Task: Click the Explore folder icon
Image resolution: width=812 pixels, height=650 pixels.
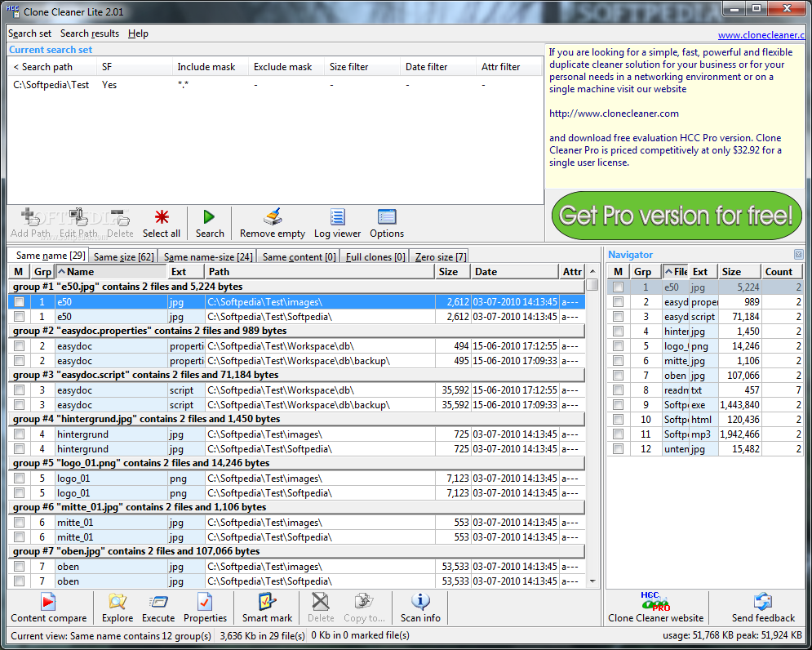Action: 118,602
